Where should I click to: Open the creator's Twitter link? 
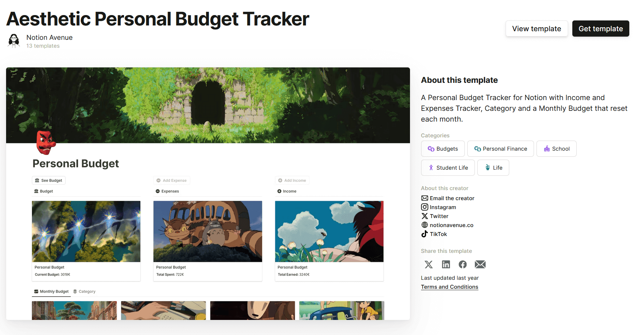point(439,216)
